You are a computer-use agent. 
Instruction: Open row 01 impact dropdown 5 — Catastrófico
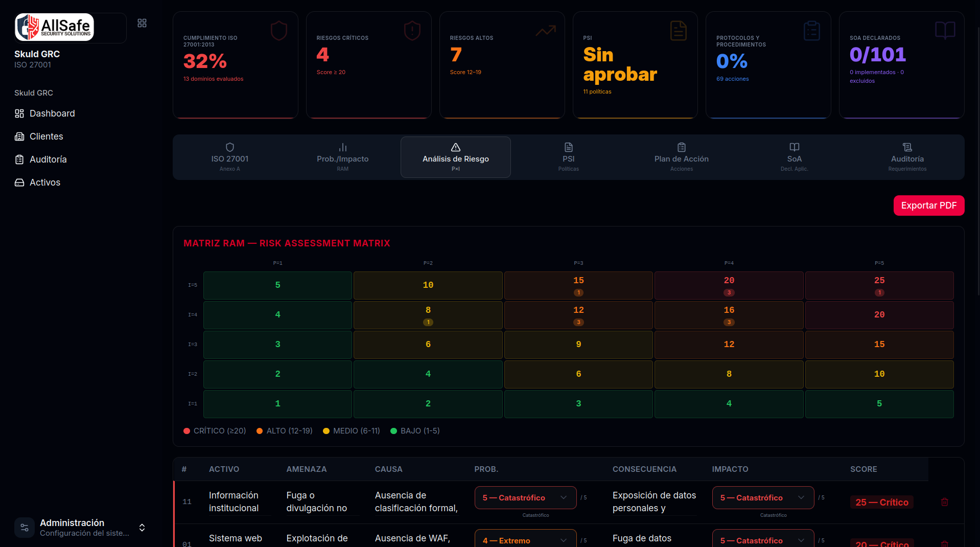tap(763, 538)
